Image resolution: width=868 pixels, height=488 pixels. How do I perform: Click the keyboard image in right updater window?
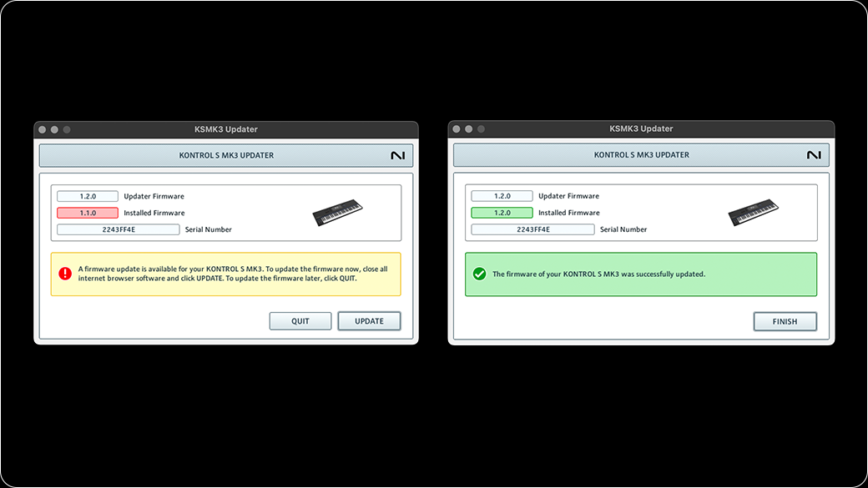point(753,212)
